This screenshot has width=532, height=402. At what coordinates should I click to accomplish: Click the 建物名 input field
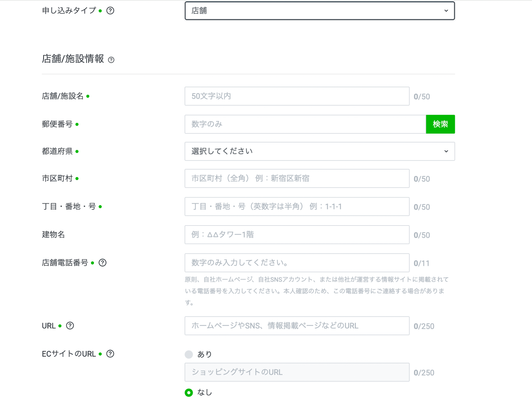pyautogui.click(x=297, y=235)
